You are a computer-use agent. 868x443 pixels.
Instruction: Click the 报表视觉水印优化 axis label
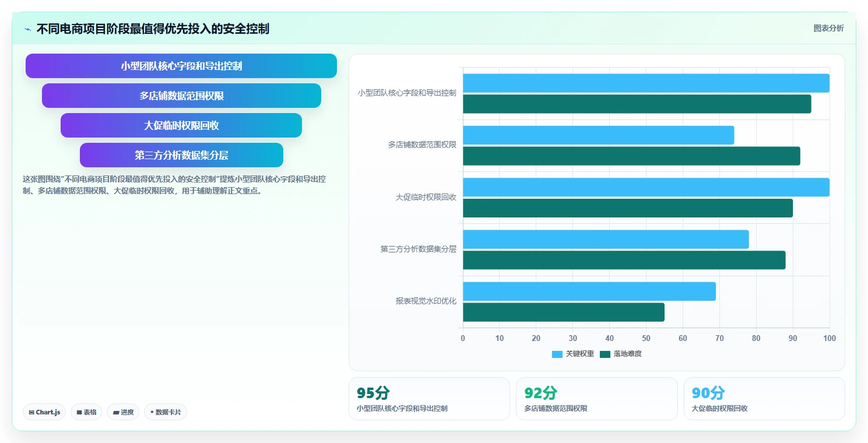pyautogui.click(x=426, y=301)
